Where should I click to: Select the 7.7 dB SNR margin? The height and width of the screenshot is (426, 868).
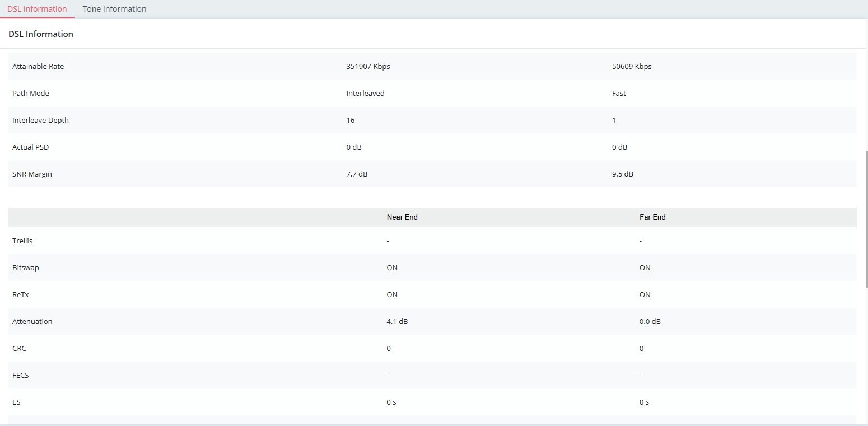tap(357, 174)
